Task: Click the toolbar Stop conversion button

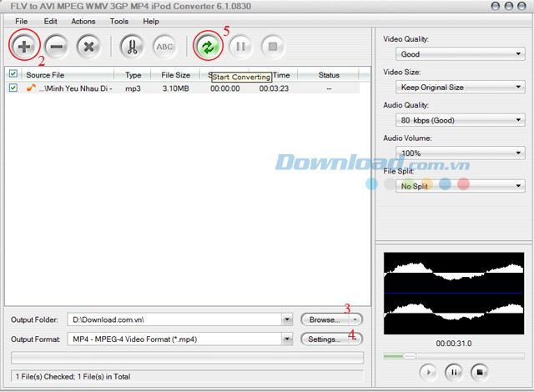Action: (x=273, y=46)
